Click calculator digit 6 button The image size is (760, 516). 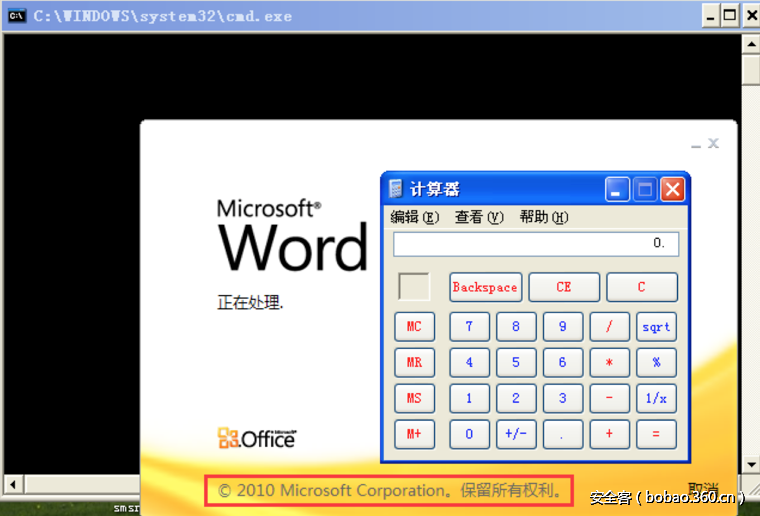click(x=563, y=362)
